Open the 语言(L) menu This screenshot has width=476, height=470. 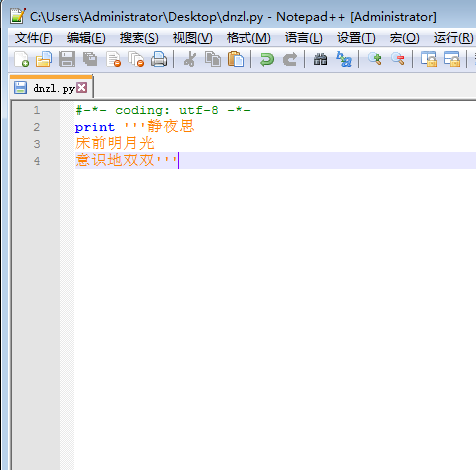[x=304, y=38]
